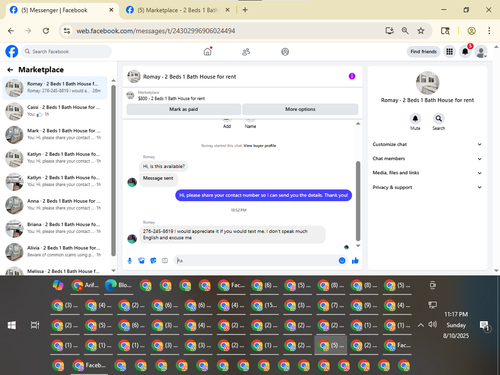Viewport: 500px width, 375px height.
Task: Switch to the Marketplace browser tab
Action: [178, 10]
